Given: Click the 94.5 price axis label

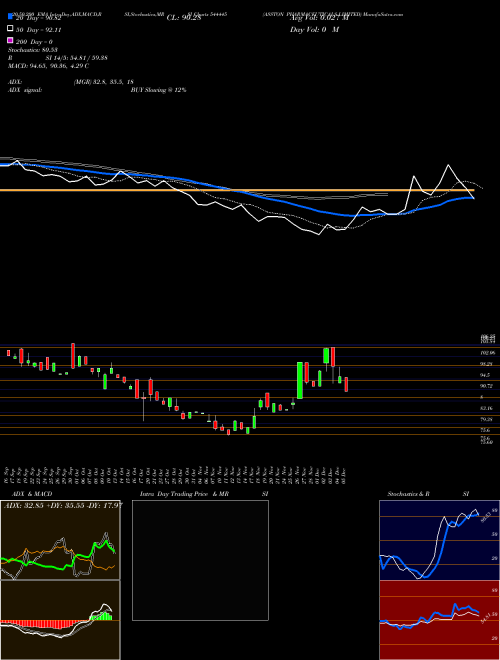Looking at the screenshot, I should [485, 375].
